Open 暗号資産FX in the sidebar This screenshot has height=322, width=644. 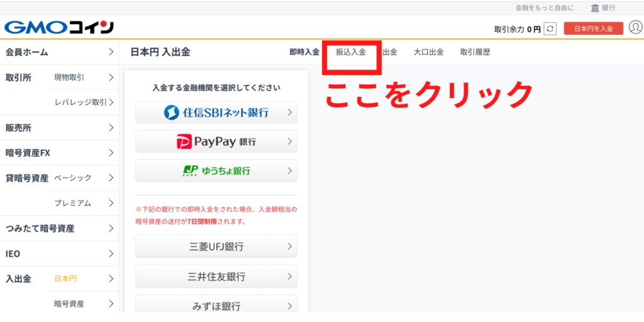60,153
